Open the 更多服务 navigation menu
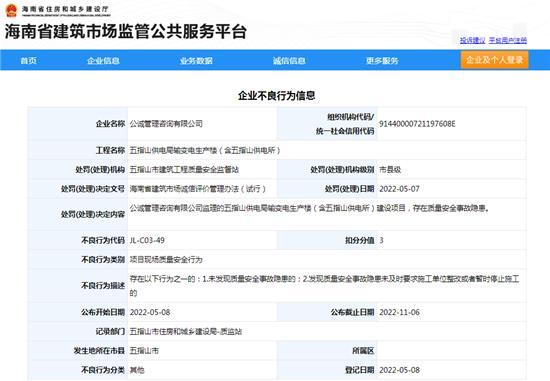 coord(382,61)
